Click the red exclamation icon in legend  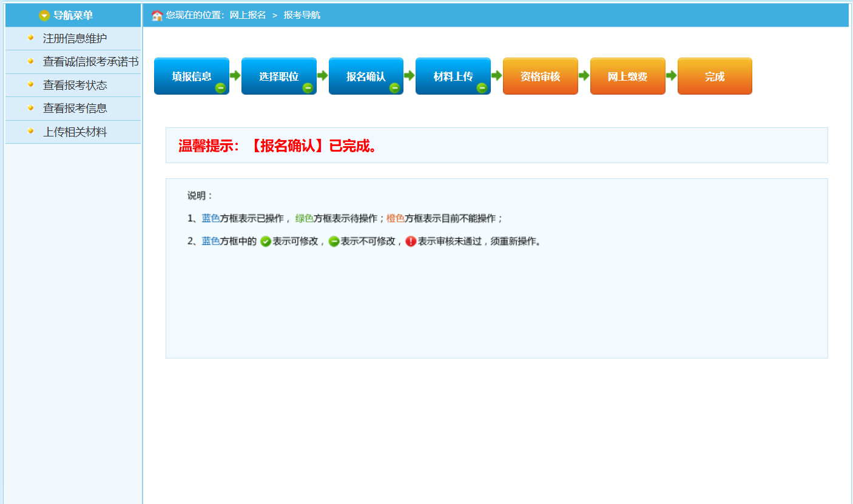[x=411, y=241]
